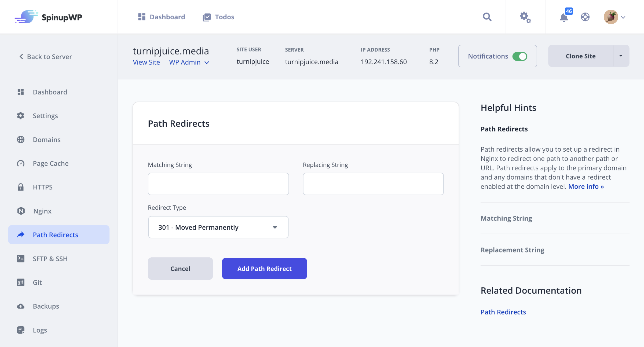The height and width of the screenshot is (347, 644).
Task: Click the Dashboard sidebar icon
Action: click(20, 92)
